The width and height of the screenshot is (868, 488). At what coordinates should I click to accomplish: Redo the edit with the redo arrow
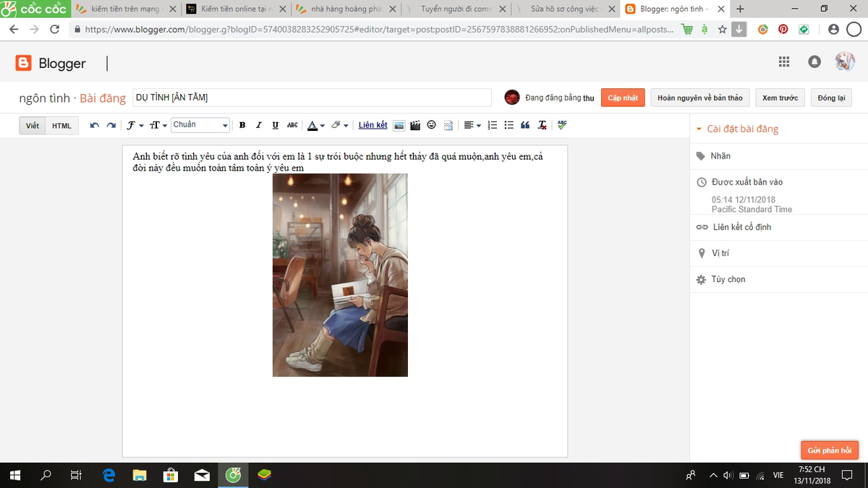pos(111,125)
